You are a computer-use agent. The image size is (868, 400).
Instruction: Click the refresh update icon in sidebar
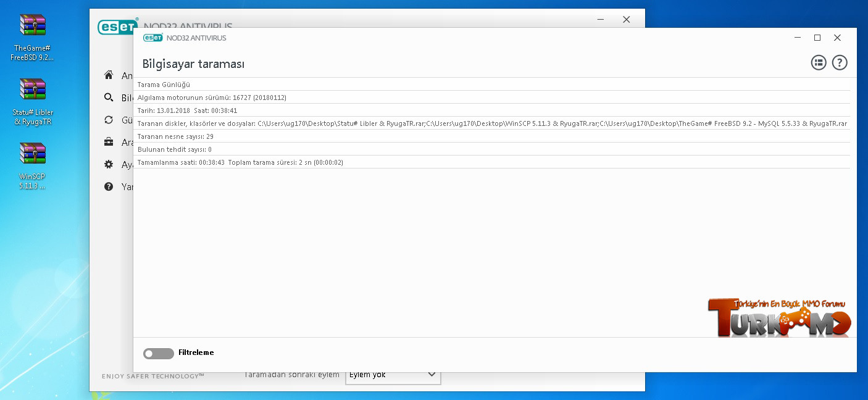point(109,120)
